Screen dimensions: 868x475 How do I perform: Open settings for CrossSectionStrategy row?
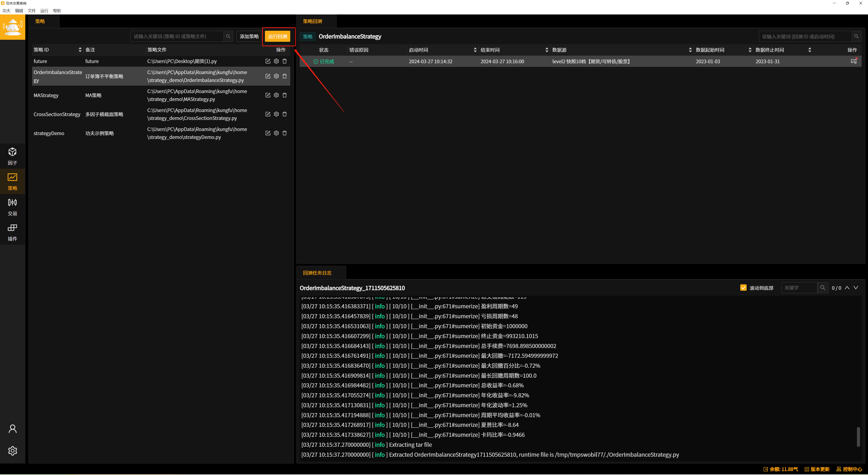pos(276,114)
